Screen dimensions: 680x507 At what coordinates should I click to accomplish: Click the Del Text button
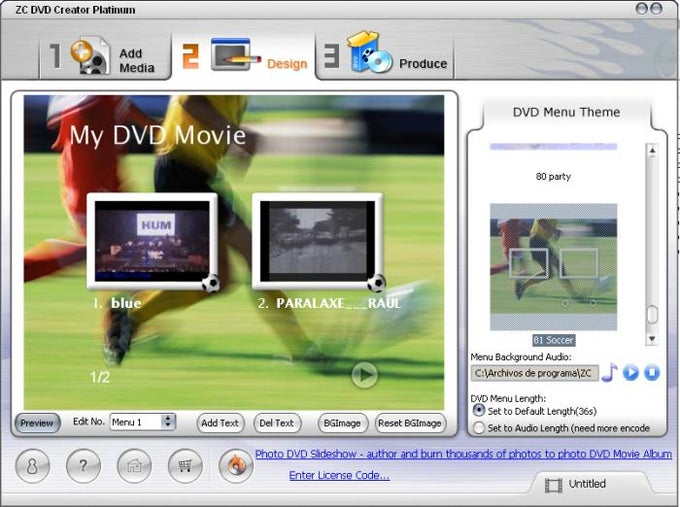(276, 423)
